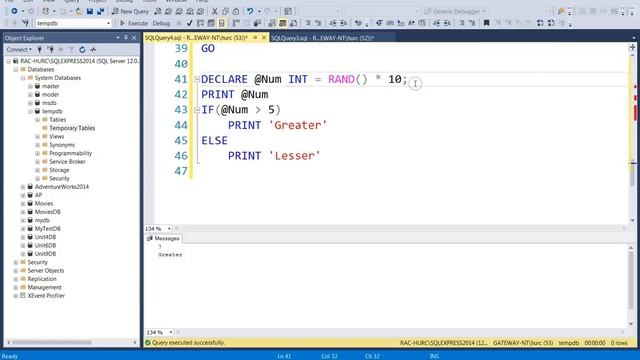Screen dimensions: 640x360
Task: Open the Object Explorer window position menu
Action: pyautogui.click(x=118, y=38)
